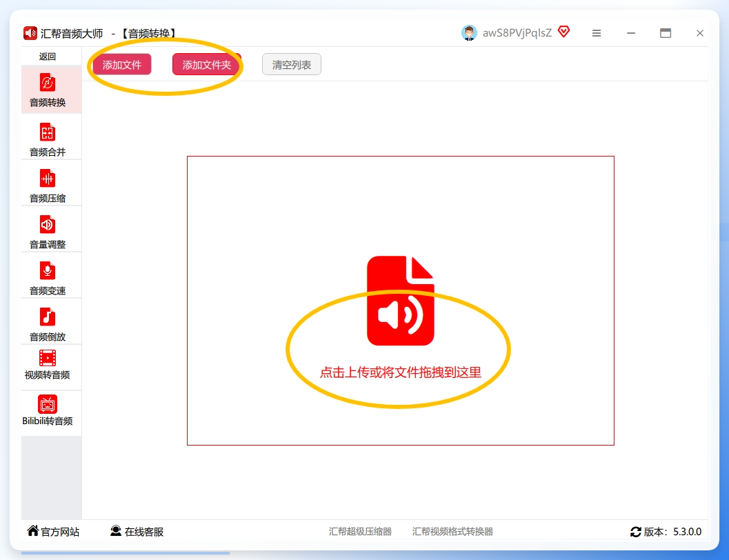Open the 音频倒放 reverse audio tool
The height and width of the screenshot is (560, 729).
pyautogui.click(x=51, y=322)
